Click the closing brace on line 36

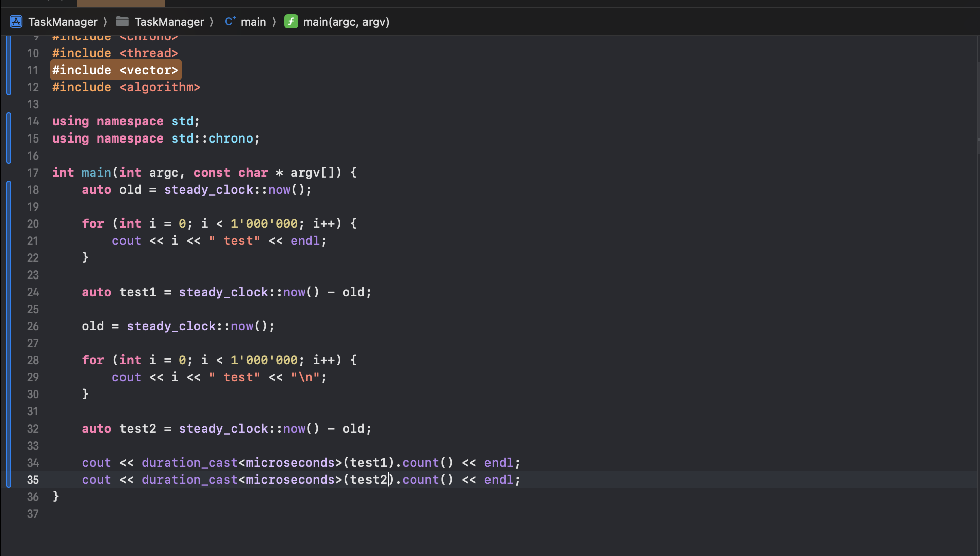pyautogui.click(x=56, y=497)
